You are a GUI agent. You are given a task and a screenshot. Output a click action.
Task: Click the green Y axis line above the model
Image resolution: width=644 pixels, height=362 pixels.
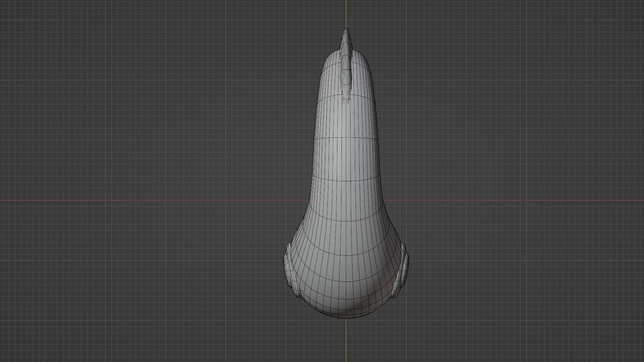[x=346, y=13]
